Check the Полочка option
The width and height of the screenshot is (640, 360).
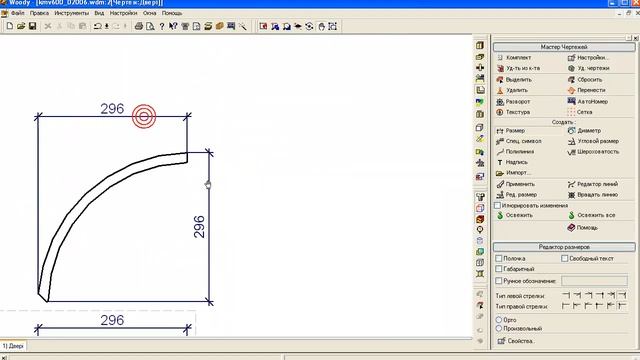(498, 258)
